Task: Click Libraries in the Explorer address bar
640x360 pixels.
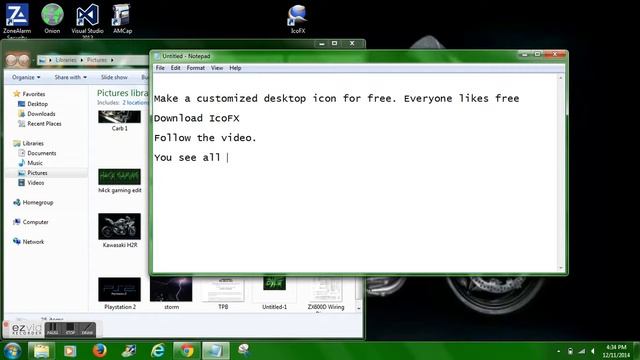Action: [66, 60]
